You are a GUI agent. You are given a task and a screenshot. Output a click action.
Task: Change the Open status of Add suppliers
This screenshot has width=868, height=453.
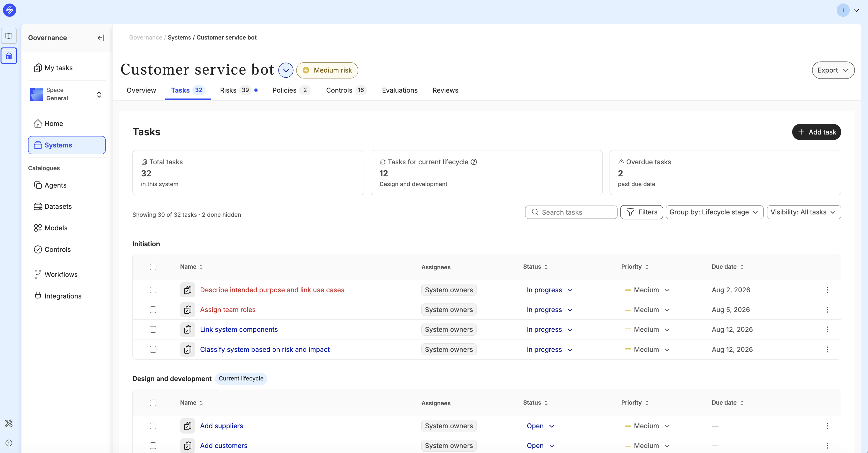[x=541, y=426]
